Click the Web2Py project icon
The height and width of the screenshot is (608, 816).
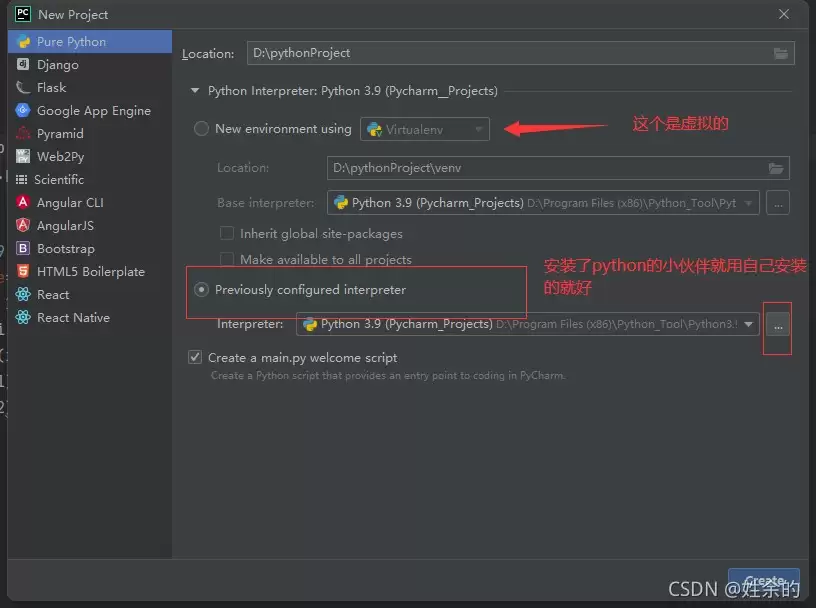(x=23, y=156)
